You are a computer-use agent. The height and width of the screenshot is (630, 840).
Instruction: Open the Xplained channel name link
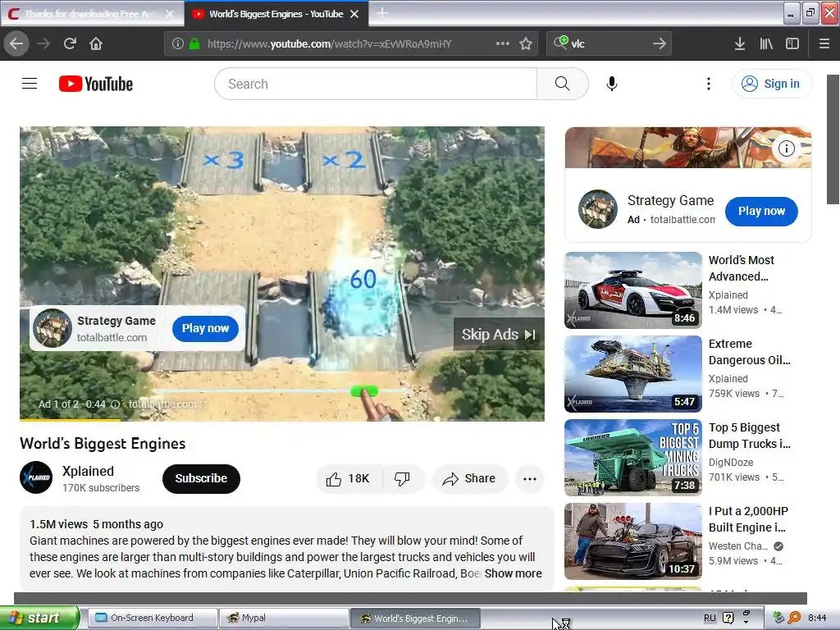(88, 471)
